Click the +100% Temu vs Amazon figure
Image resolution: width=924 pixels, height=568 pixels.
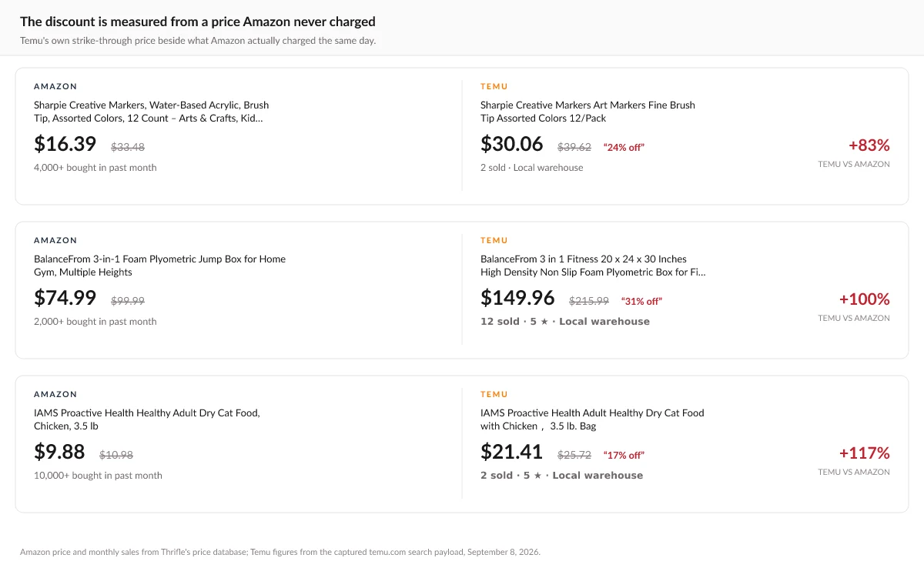pyautogui.click(x=864, y=299)
